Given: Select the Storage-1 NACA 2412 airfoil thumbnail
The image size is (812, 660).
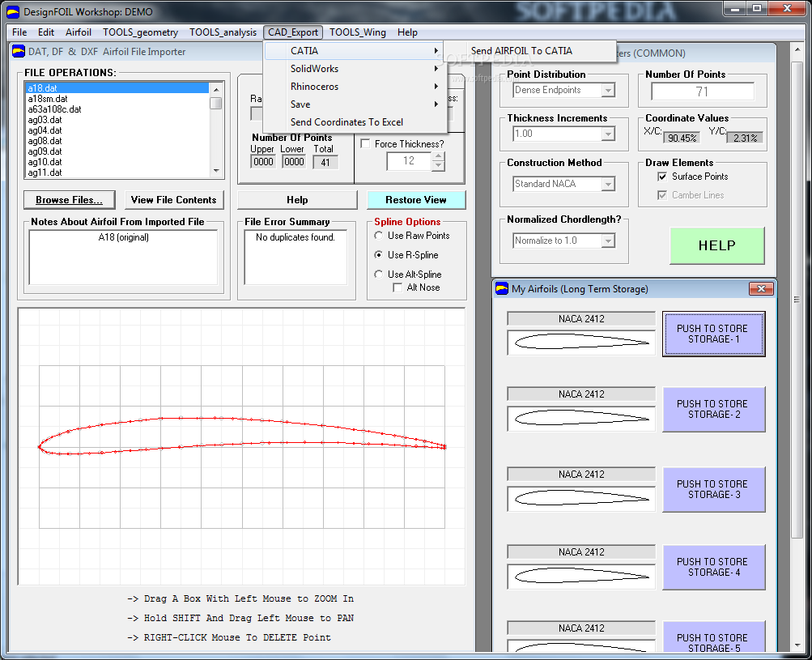Looking at the screenshot, I should pos(581,343).
